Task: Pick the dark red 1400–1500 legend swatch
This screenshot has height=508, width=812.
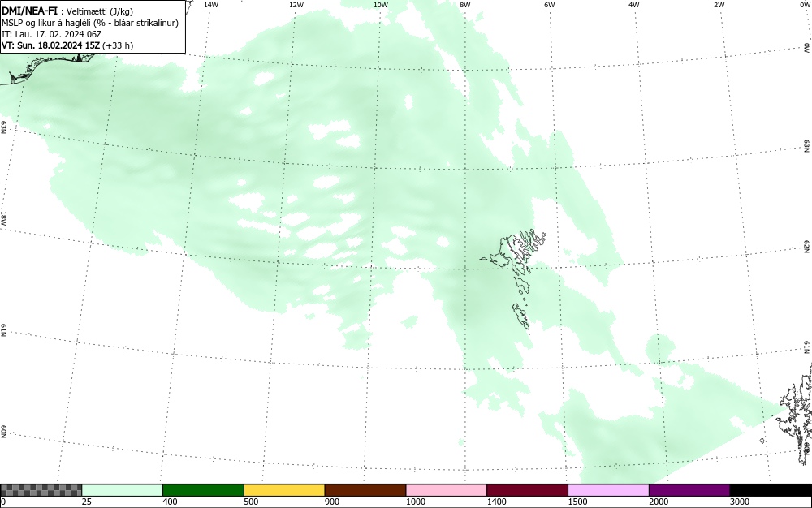Action: click(x=527, y=490)
